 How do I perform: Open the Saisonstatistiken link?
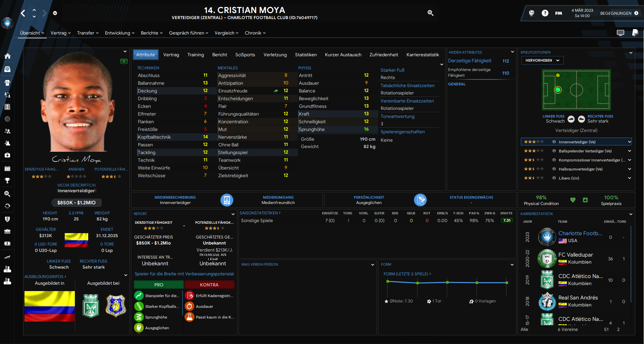click(260, 213)
